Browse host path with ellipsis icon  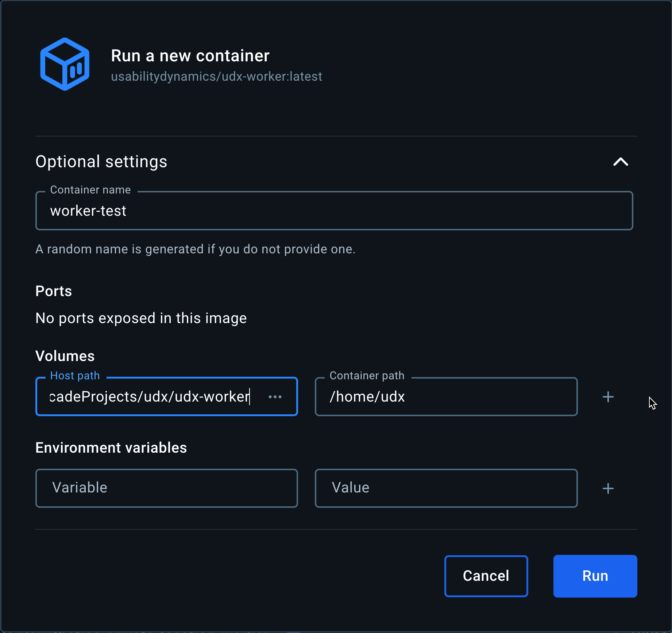[x=275, y=397]
